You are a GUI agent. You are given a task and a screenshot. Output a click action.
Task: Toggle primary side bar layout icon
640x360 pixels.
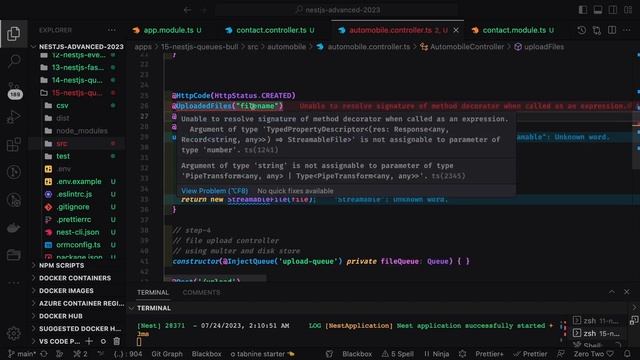click(583, 10)
